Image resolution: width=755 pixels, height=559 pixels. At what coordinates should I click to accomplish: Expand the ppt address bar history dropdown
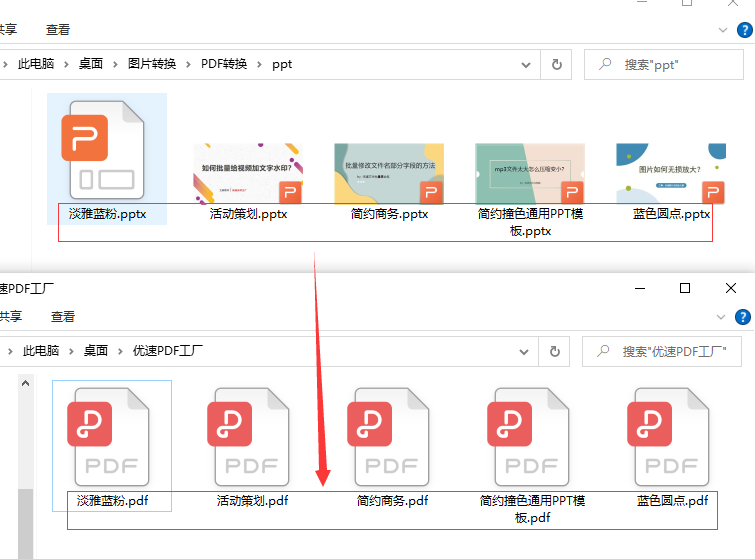click(x=527, y=64)
